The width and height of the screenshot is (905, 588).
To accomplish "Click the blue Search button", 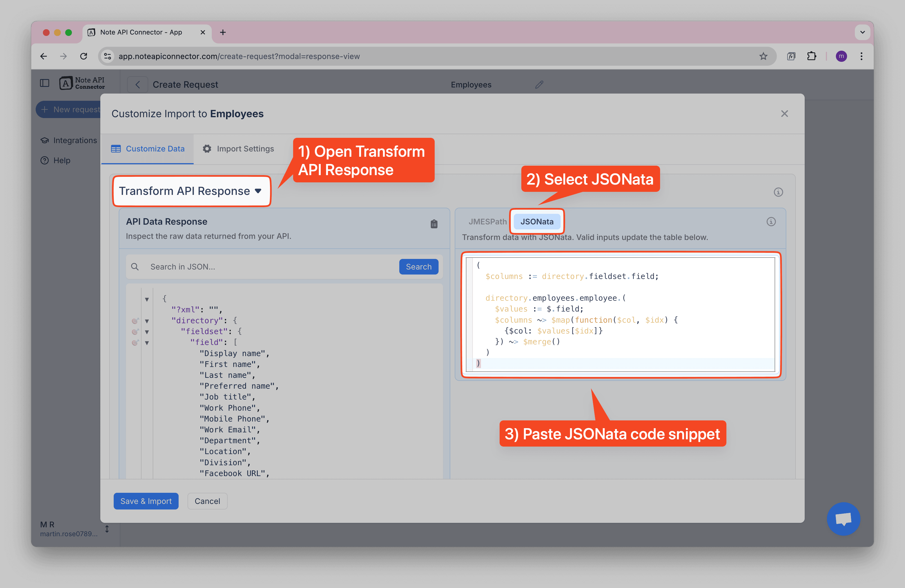I will coord(418,267).
